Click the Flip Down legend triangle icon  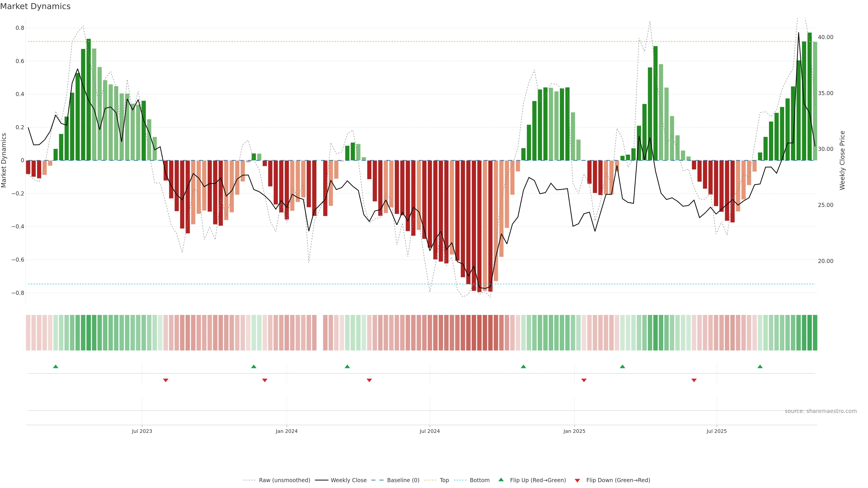(577, 481)
